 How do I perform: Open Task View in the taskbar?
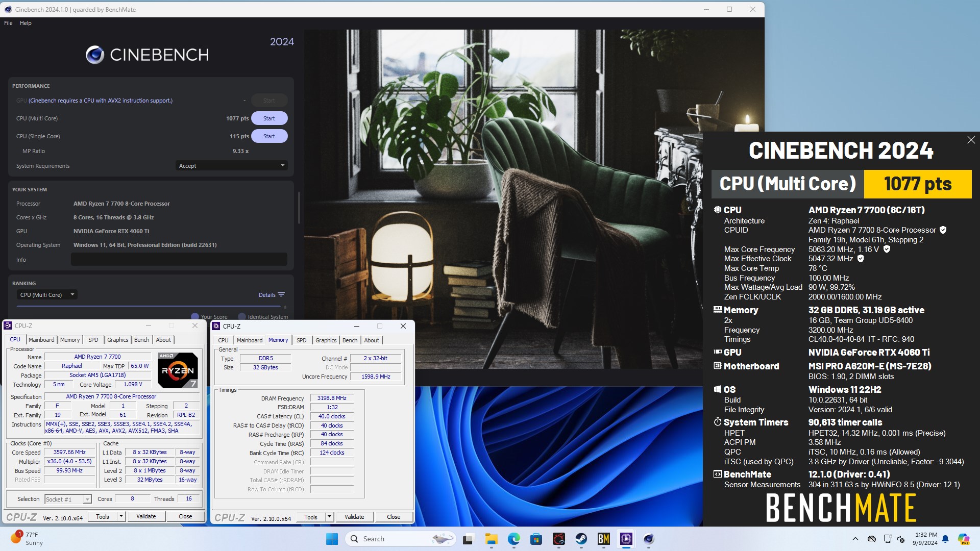coord(468,539)
